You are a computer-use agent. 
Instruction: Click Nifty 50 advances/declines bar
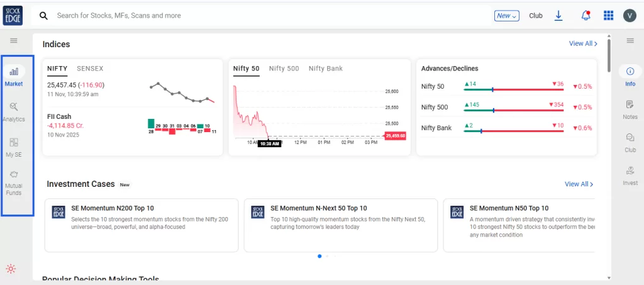point(513,89)
